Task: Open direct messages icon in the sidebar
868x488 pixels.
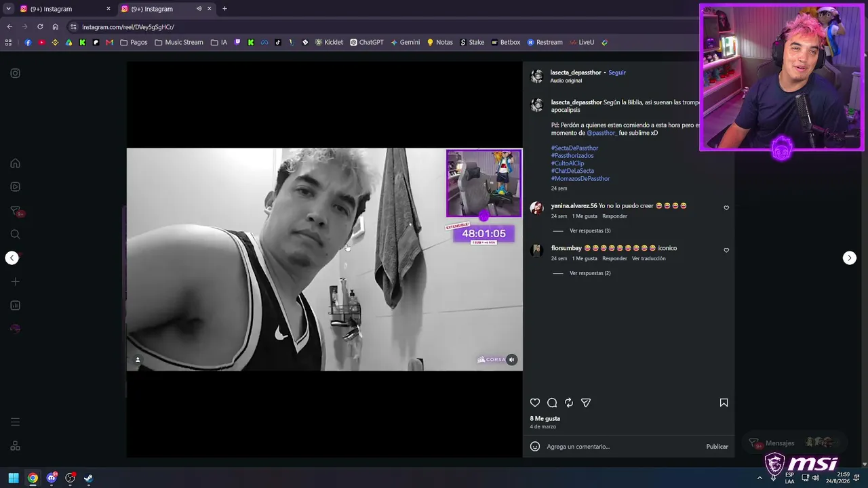Action: 15,211
